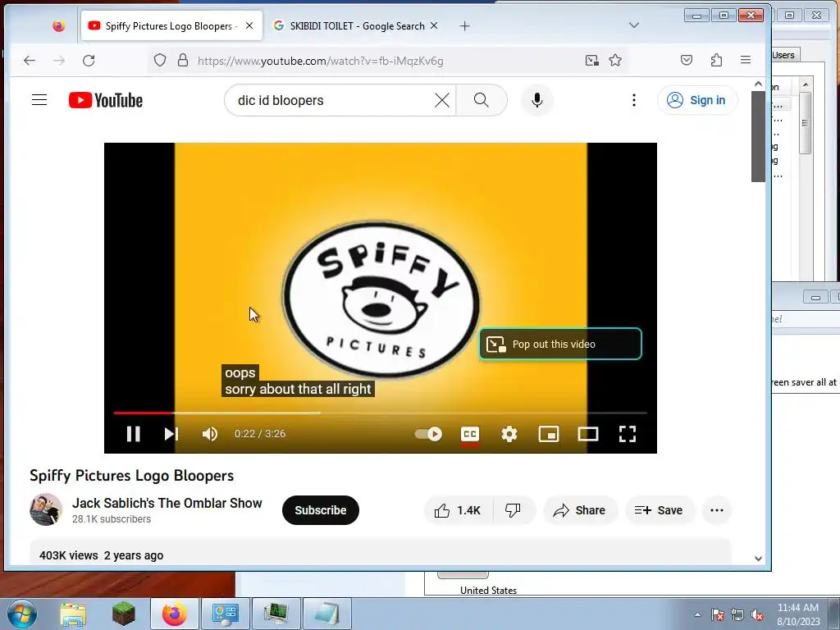Open Firefox extensions puzzle icon
Viewport: 840px width, 630px height.
point(716,60)
